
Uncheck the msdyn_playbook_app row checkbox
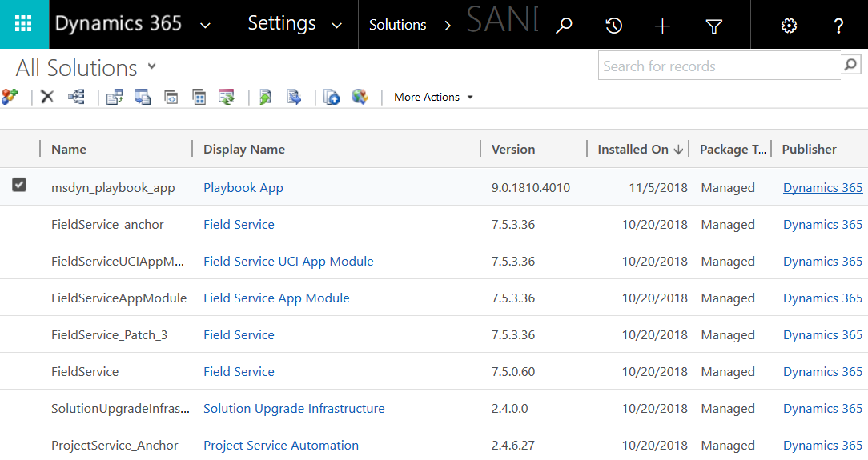point(19,185)
